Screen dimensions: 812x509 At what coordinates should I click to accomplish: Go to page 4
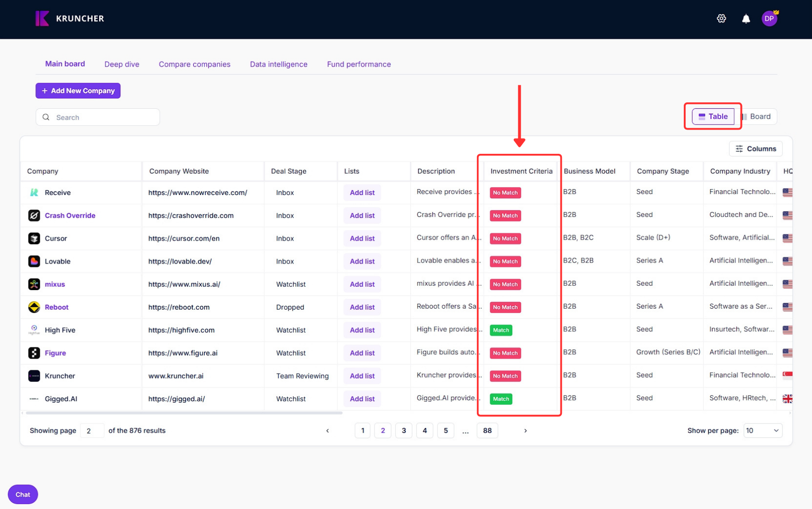pos(424,430)
